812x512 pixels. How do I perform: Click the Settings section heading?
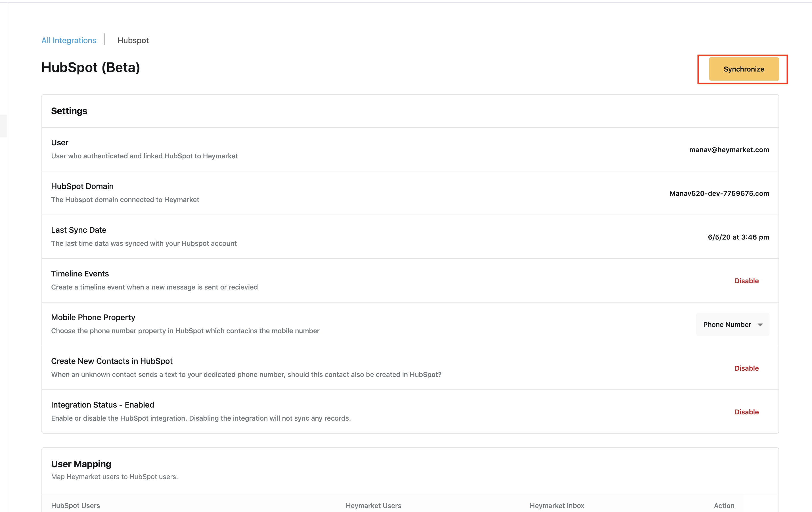pos(69,111)
